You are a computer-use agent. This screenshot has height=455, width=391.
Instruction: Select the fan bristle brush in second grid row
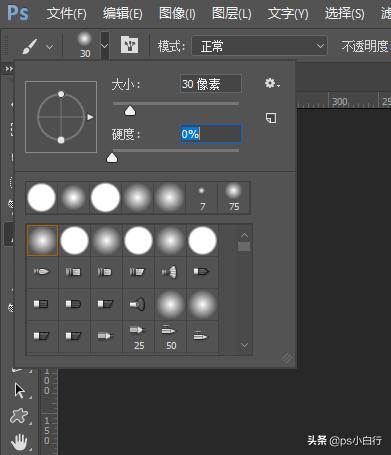[170, 272]
